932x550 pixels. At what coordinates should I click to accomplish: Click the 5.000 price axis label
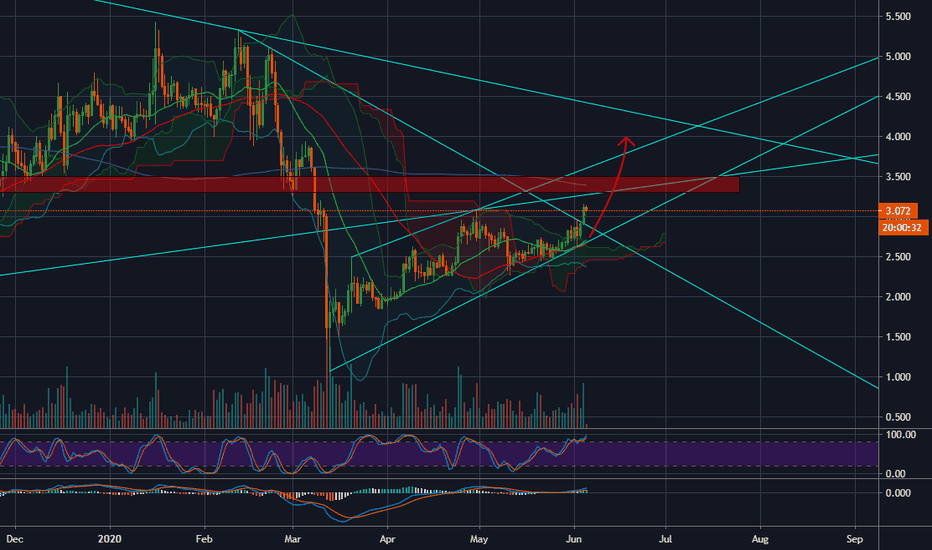pyautogui.click(x=898, y=56)
